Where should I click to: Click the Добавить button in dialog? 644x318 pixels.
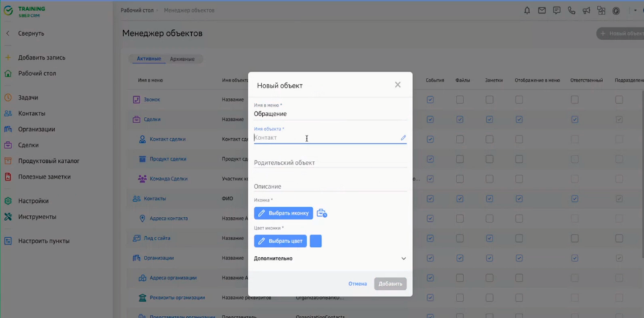pos(390,284)
